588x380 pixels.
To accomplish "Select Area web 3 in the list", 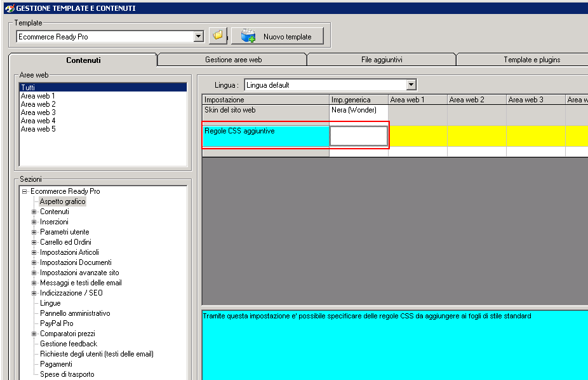I will [x=38, y=112].
